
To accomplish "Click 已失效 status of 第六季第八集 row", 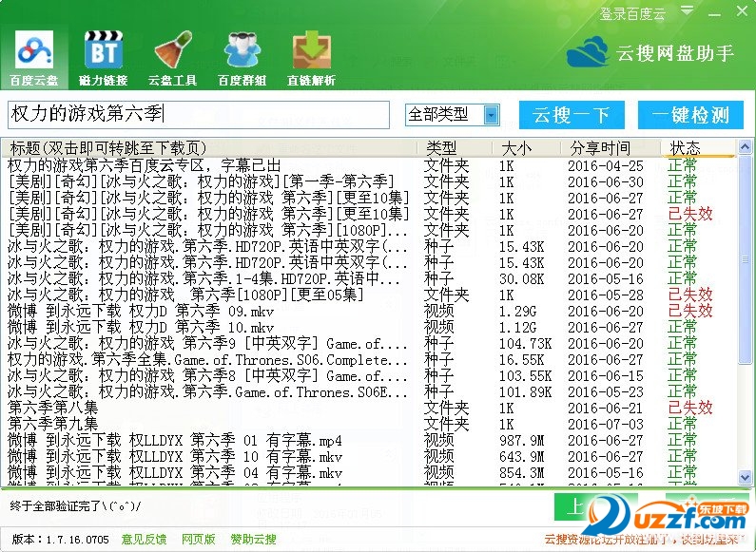I will click(690, 408).
